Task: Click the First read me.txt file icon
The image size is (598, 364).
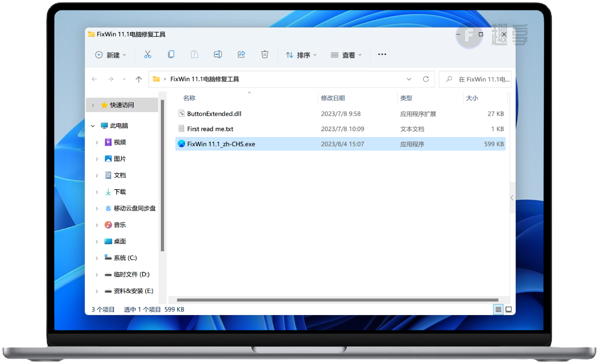Action: pos(181,129)
